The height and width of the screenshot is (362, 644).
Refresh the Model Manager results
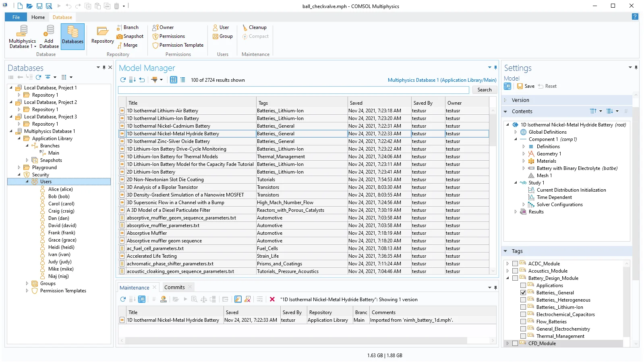[x=123, y=80]
